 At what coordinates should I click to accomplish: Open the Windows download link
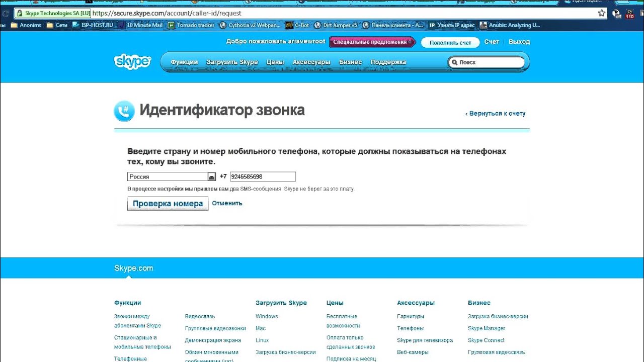(267, 316)
